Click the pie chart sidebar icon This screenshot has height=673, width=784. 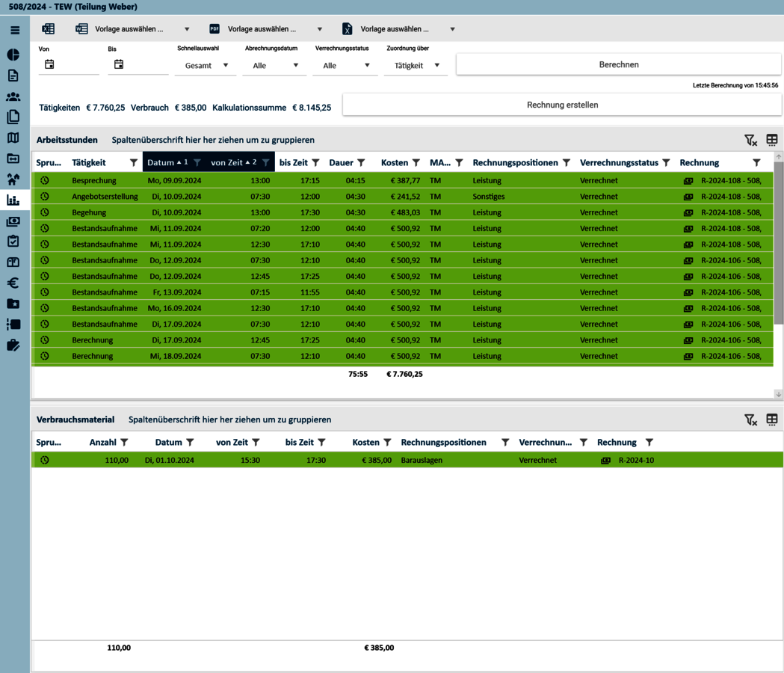click(13, 55)
